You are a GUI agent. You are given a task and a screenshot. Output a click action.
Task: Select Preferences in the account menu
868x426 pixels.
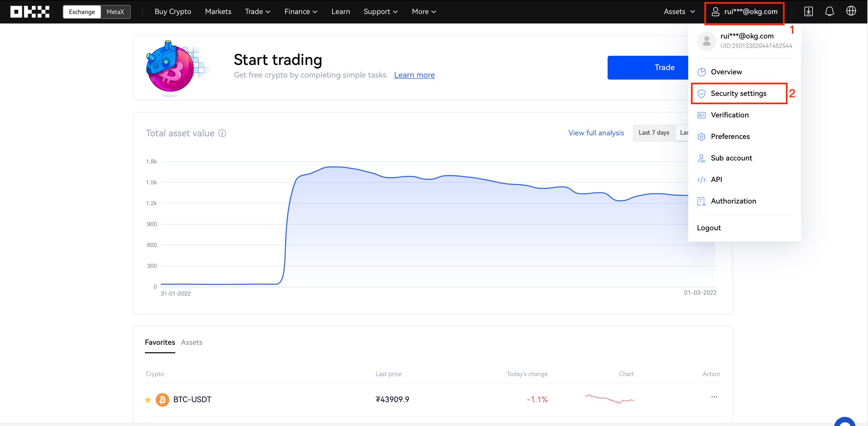744,137
